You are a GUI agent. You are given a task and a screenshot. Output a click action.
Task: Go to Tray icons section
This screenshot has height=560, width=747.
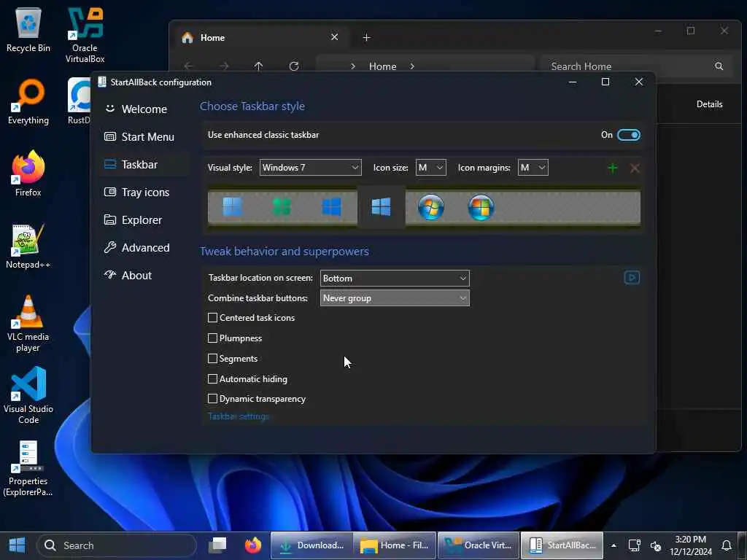point(144,192)
